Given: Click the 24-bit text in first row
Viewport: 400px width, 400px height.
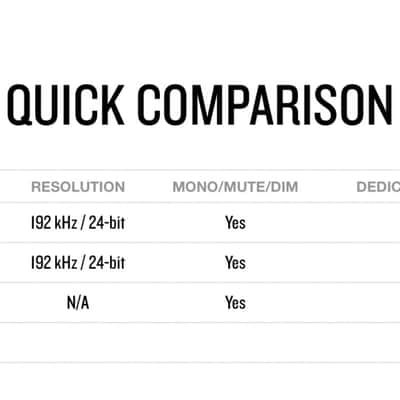Looking at the screenshot, I should click(107, 223).
